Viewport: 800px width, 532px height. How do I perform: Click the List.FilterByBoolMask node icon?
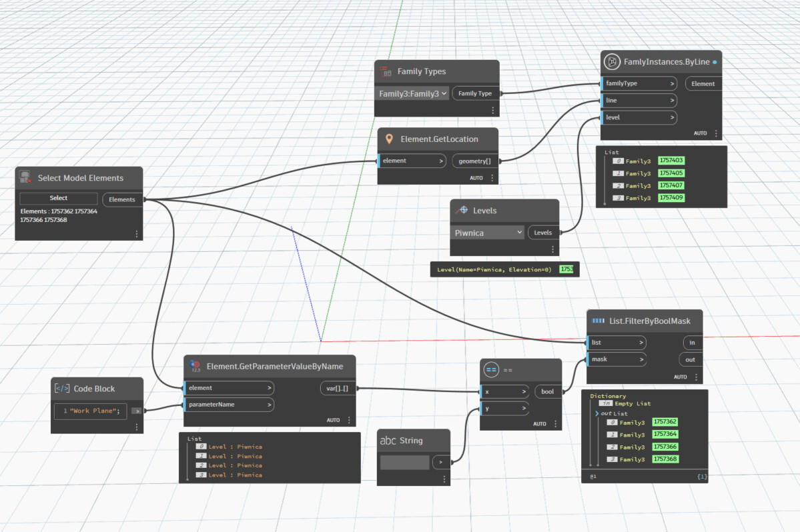pyautogui.click(x=598, y=321)
